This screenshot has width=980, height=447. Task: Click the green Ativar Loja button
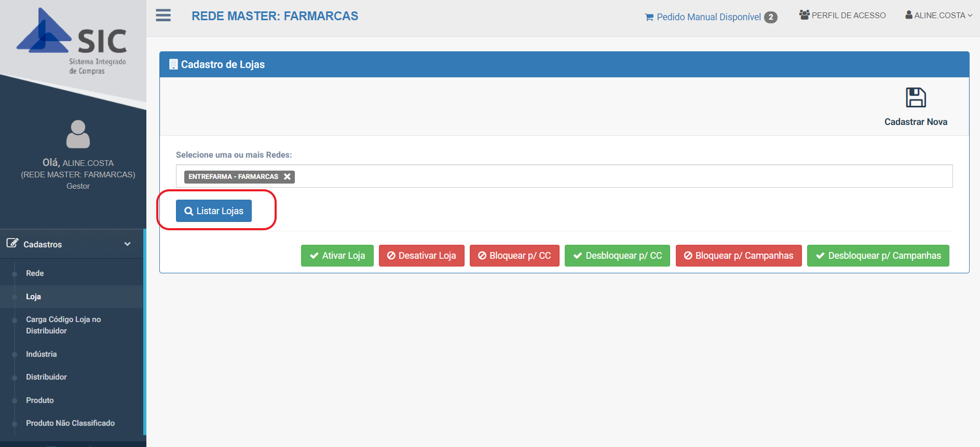pyautogui.click(x=337, y=256)
